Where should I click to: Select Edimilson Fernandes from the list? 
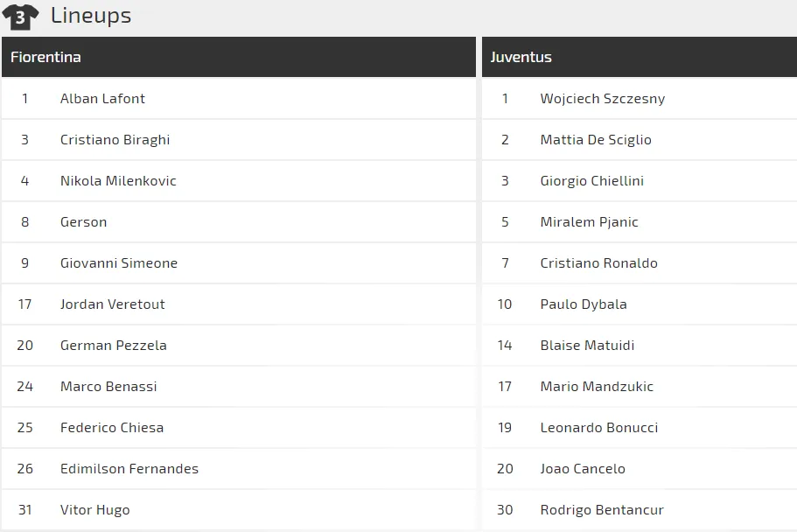129,469
